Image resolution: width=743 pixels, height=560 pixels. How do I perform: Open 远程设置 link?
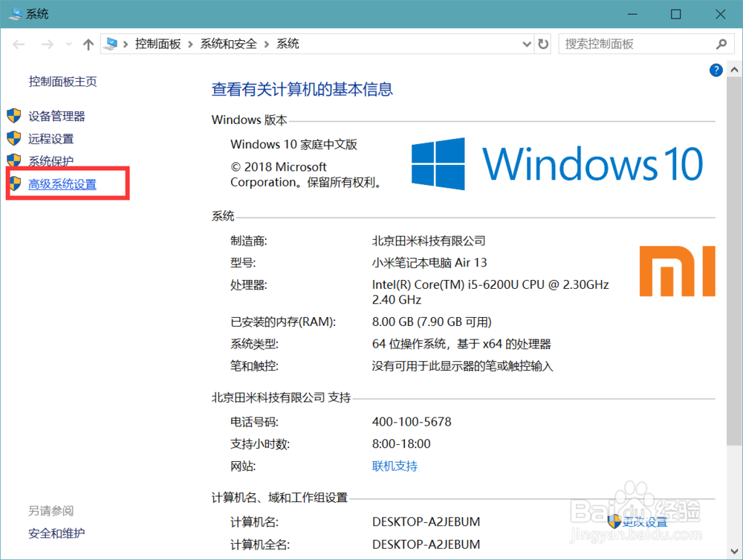click(51, 139)
